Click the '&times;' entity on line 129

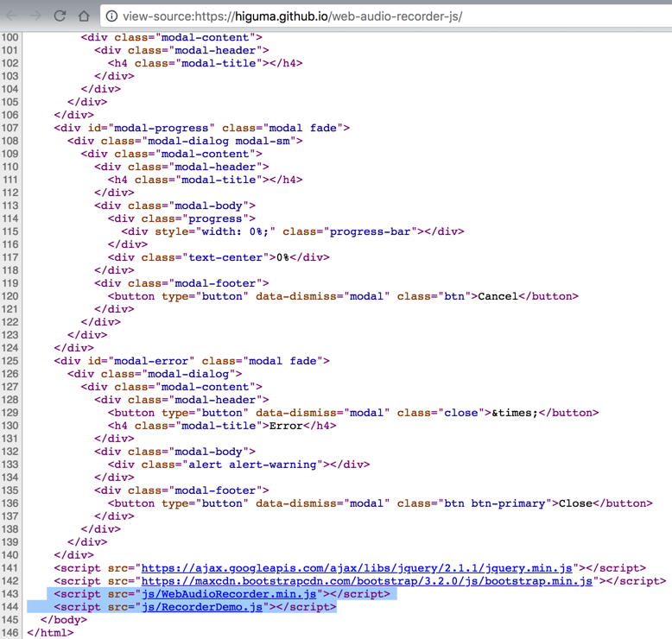pyautogui.click(x=515, y=413)
